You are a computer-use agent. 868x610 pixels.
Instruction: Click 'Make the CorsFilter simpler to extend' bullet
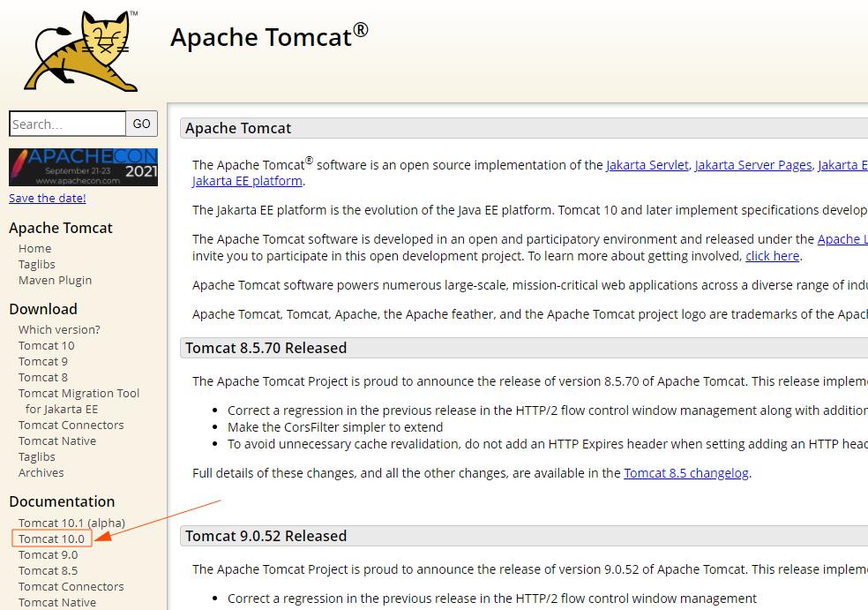pos(335,427)
